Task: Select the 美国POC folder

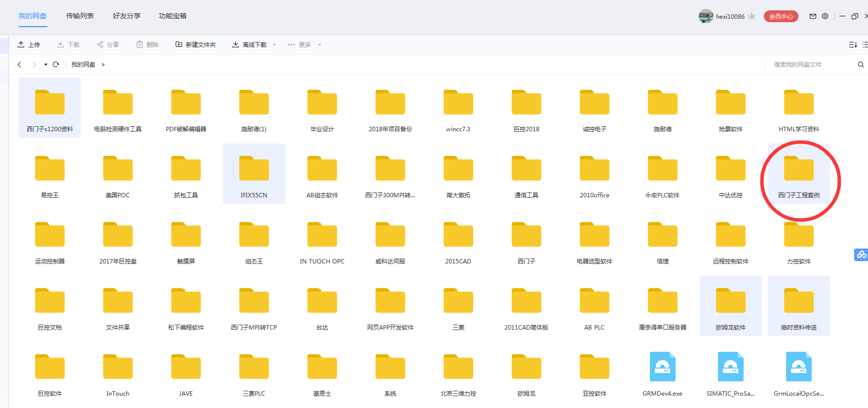Action: (118, 174)
